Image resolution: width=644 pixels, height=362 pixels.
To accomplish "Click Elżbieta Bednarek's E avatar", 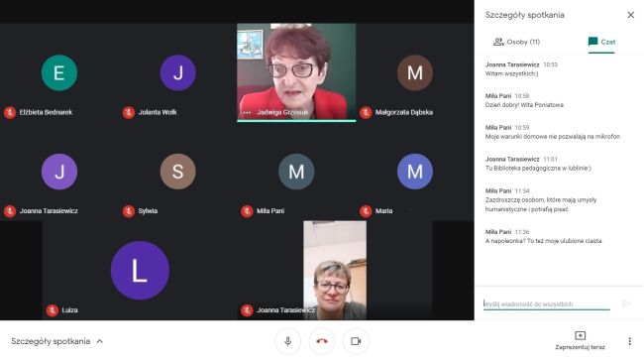I will point(59,72).
